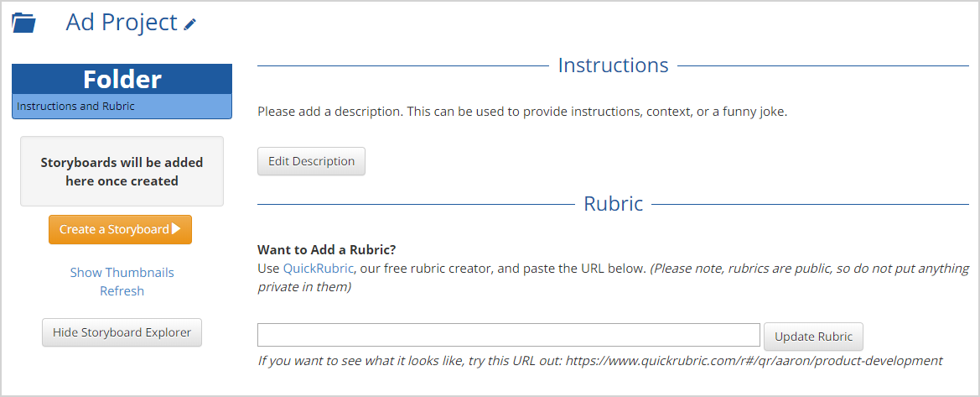980x397 pixels.
Task: Show Thumbnails in the storyboard explorer
Action: coord(122,273)
